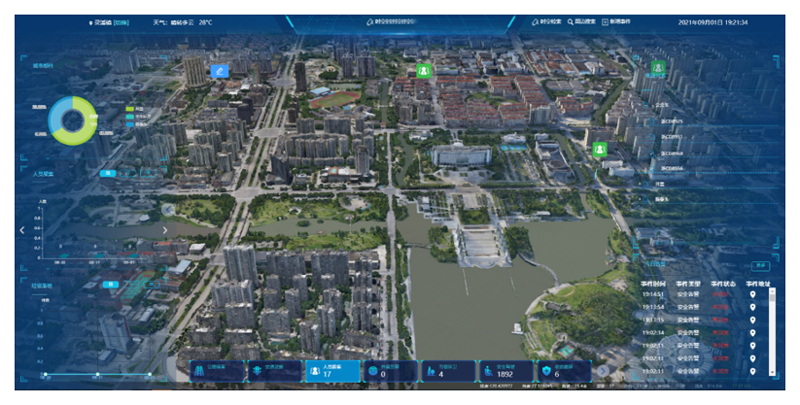Show next cards with the round arrow beside them

point(603,371)
